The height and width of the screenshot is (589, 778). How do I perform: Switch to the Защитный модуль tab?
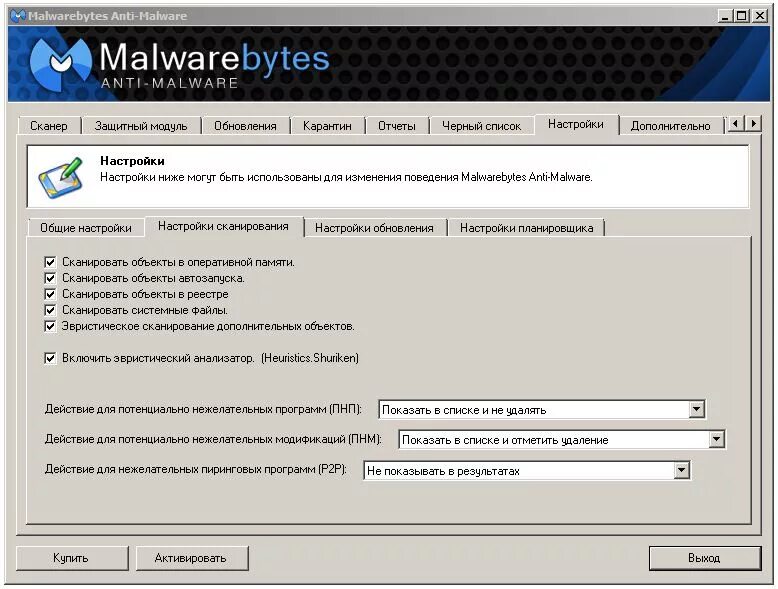[141, 126]
